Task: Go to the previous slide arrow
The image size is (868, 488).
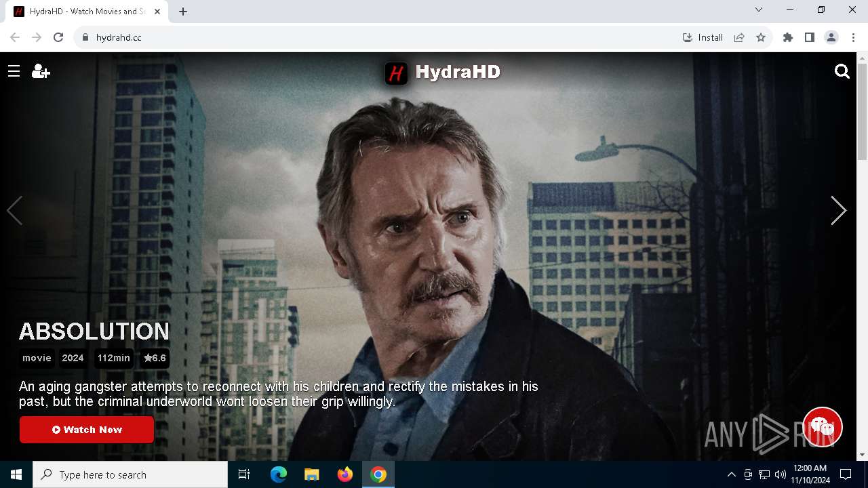Action: click(15, 210)
